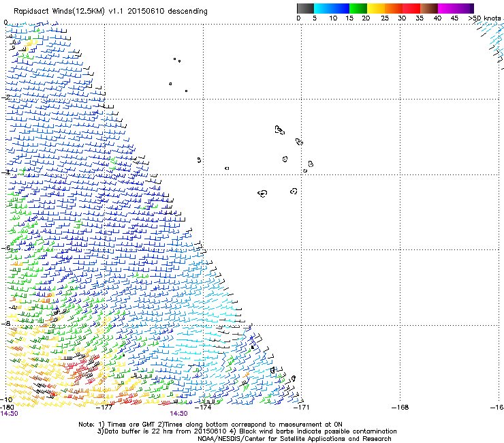The height and width of the screenshot is (443, 504).
Task: Click the green 15-20 knots legend swatch
Action: [x=358, y=8]
